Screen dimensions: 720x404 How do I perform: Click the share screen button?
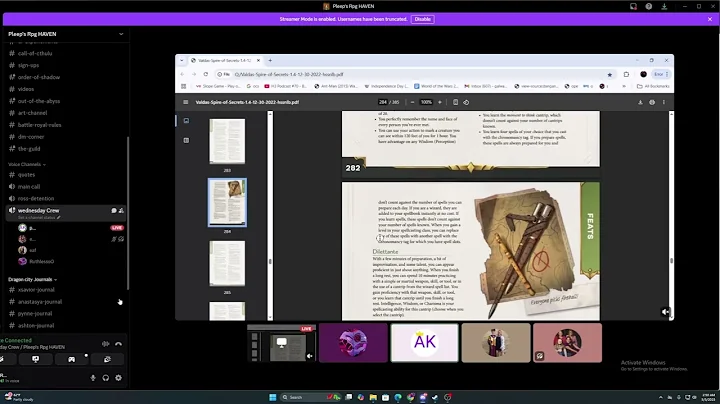coord(35,359)
